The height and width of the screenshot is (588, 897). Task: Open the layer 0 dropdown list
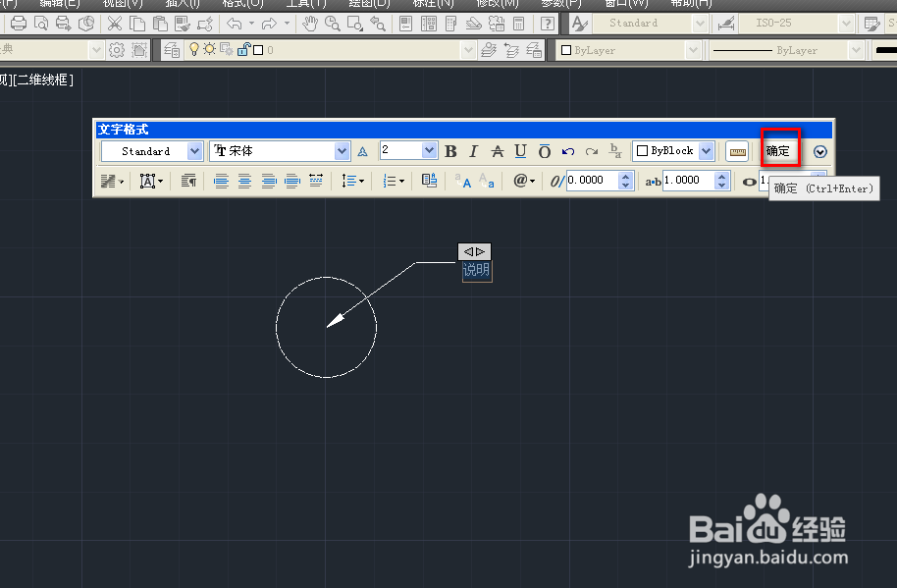(468, 50)
